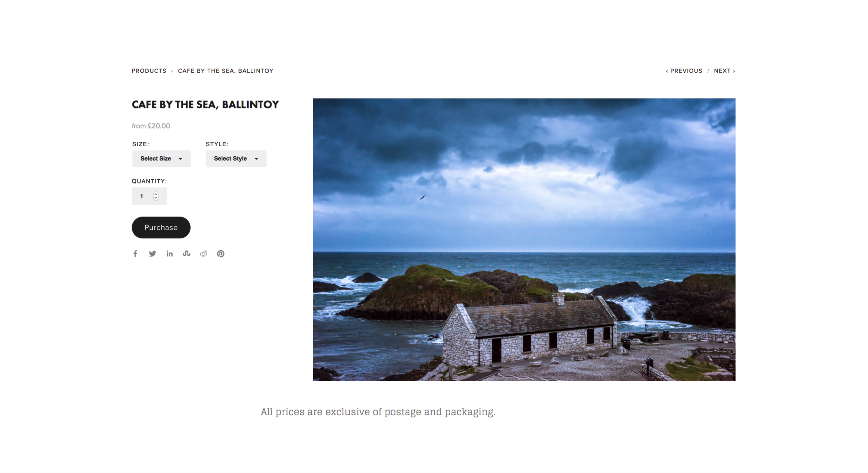Share product on LinkedIn
Screen dimensions: 868x473
point(169,254)
